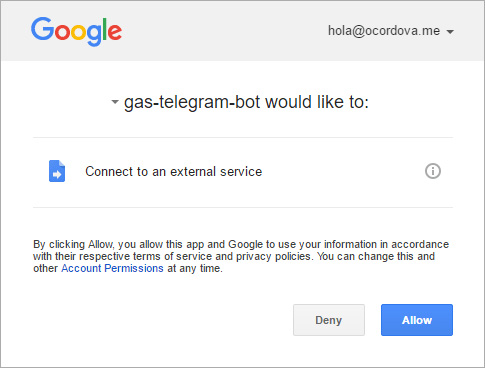Viewport: 485px width, 368px height.
Task: Click the blue external service document icon
Action: 57,171
